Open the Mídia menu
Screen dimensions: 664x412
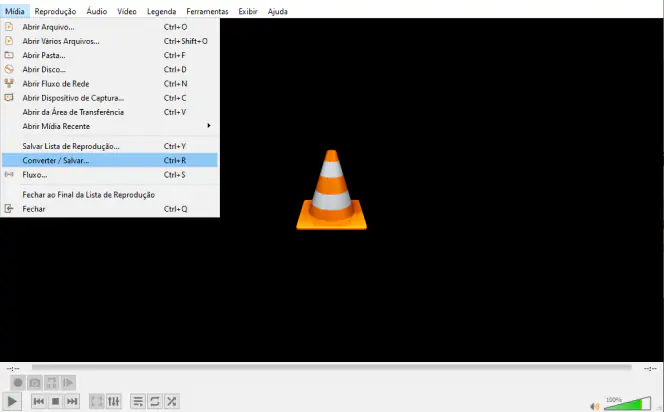click(15, 11)
